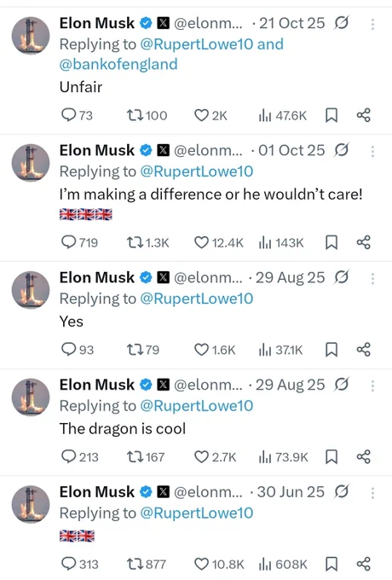Open replies on the "Yes" tweet

[x=68, y=350]
